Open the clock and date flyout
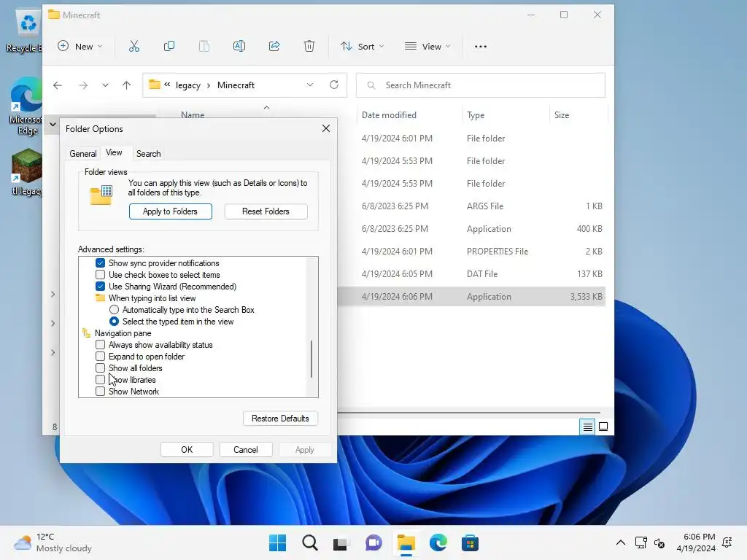 [696, 542]
